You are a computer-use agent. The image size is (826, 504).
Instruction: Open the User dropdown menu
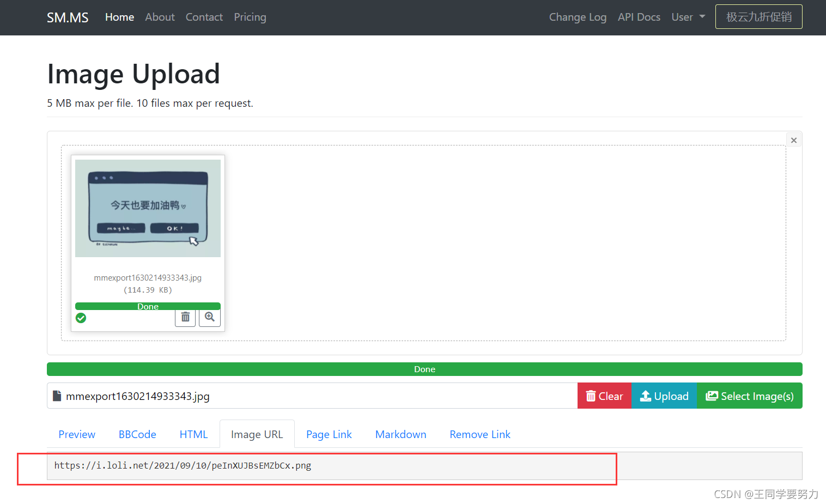688,17
